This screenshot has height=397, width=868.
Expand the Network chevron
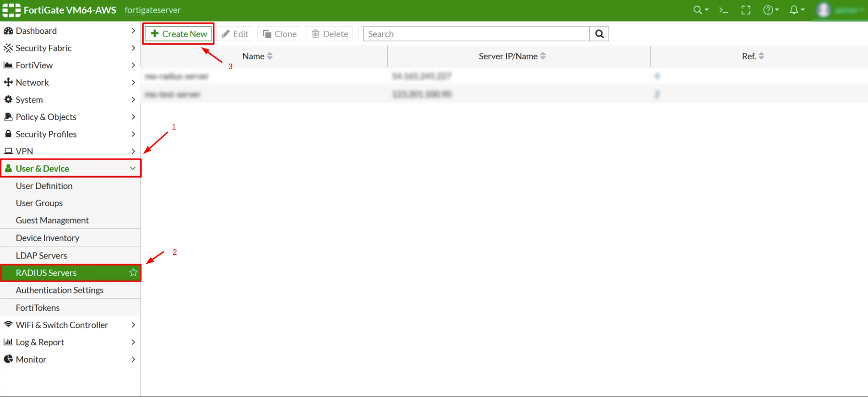133,82
